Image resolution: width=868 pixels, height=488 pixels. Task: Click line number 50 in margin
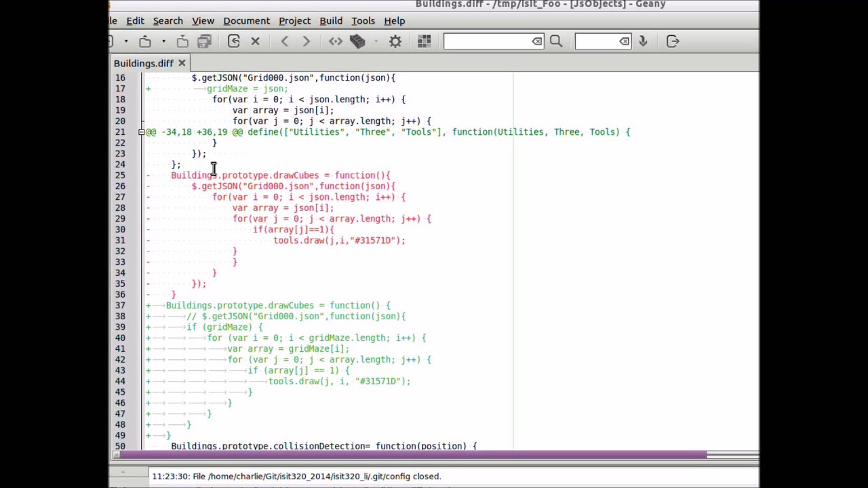(120, 446)
